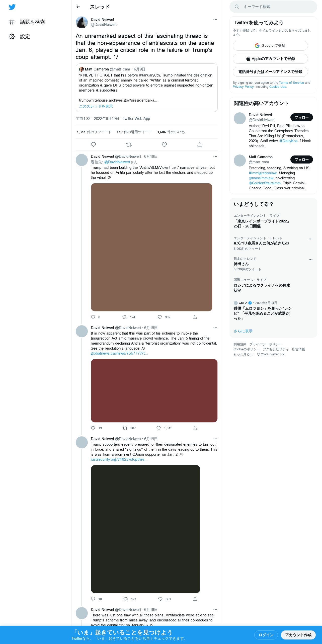This screenshot has height=644, width=322.
Task: Like the main tweet with heart icon
Action: pos(164,144)
